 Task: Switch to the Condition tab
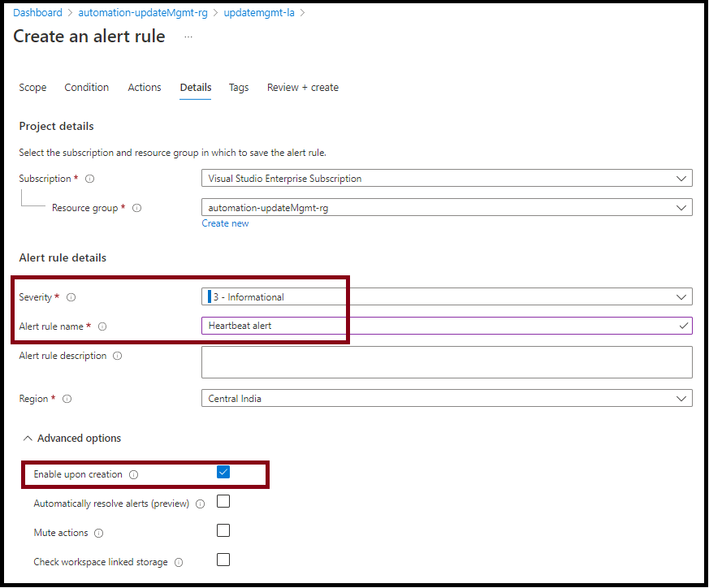click(86, 88)
